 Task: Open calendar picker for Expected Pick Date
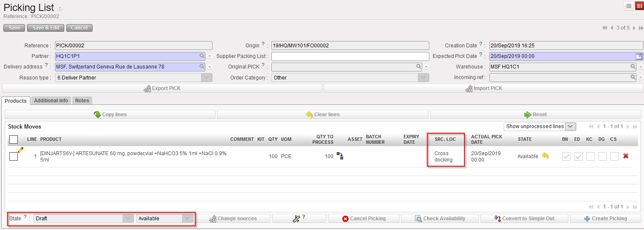[639, 56]
